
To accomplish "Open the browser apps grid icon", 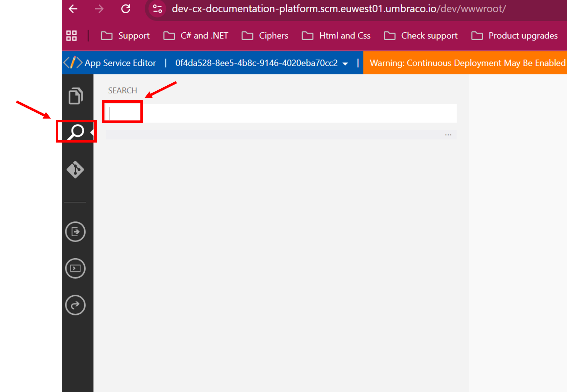I will point(72,36).
